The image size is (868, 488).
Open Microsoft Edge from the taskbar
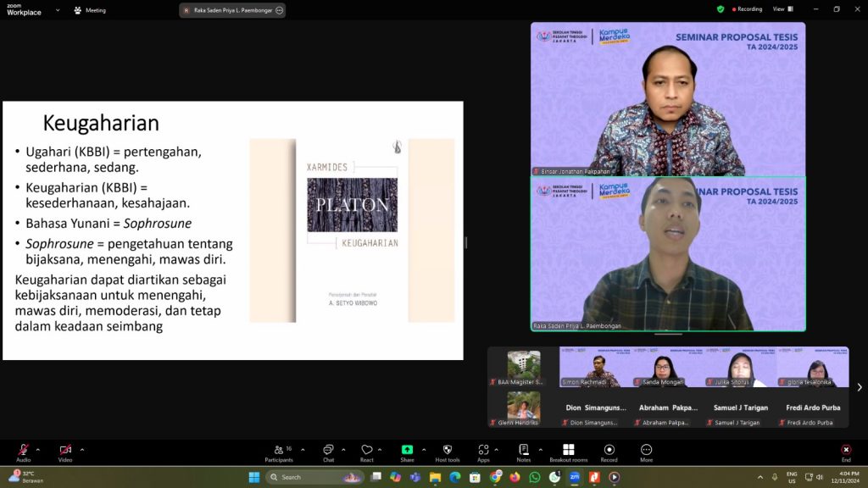pos(455,477)
